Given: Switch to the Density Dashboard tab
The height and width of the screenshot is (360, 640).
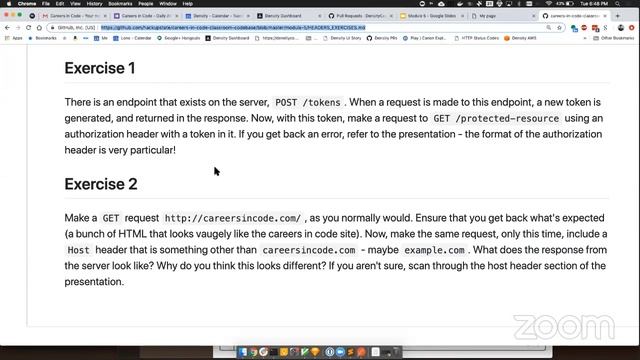Looking at the screenshot, I should 288,16.
